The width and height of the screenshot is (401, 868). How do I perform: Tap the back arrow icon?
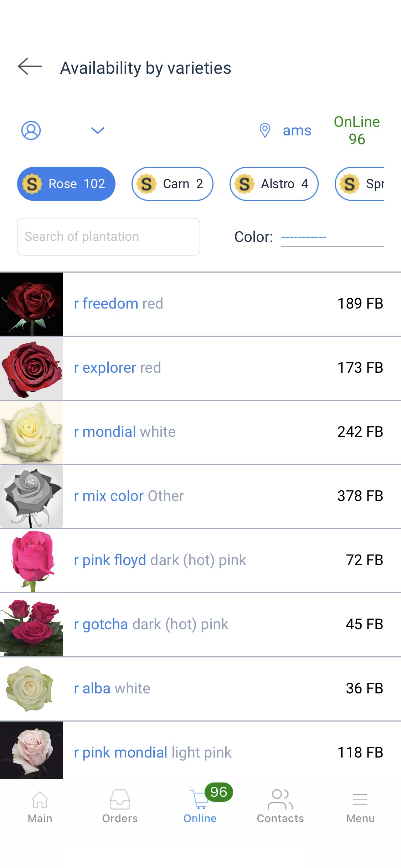[30, 67]
